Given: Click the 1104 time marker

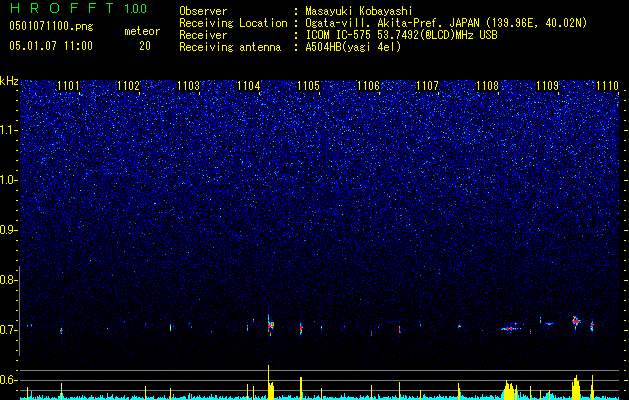Looking at the screenshot, I should (248, 86).
